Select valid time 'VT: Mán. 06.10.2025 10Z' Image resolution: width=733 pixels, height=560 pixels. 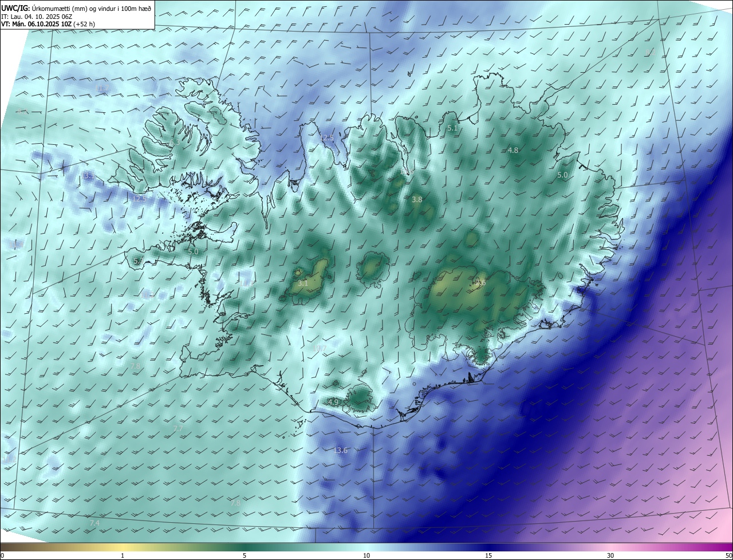click(x=36, y=24)
